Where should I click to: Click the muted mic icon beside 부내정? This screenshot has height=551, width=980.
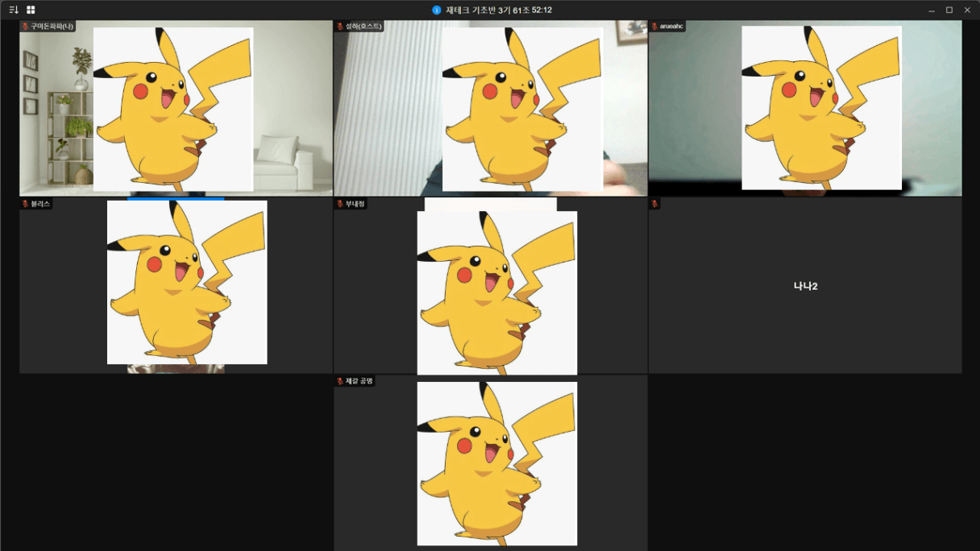pos(340,204)
